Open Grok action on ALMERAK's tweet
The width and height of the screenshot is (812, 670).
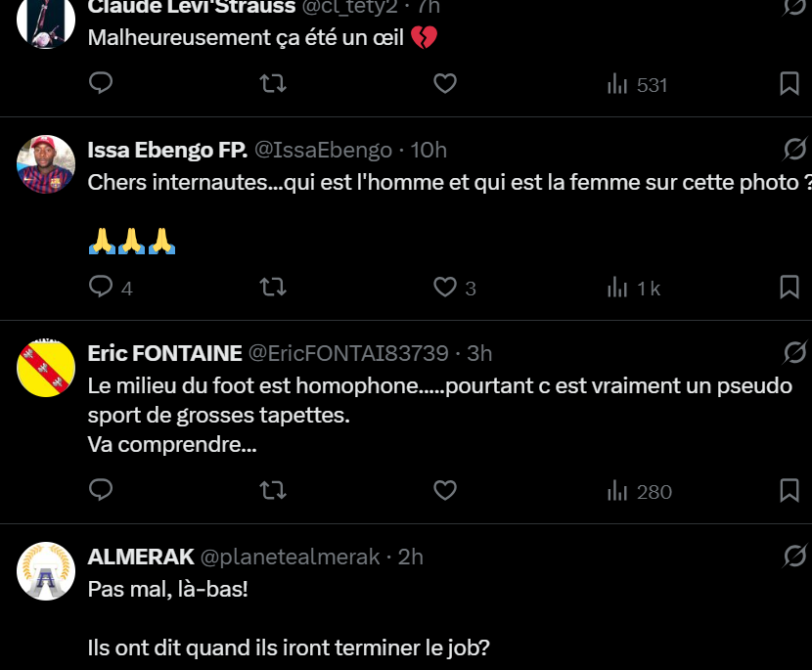pyautogui.click(x=794, y=557)
